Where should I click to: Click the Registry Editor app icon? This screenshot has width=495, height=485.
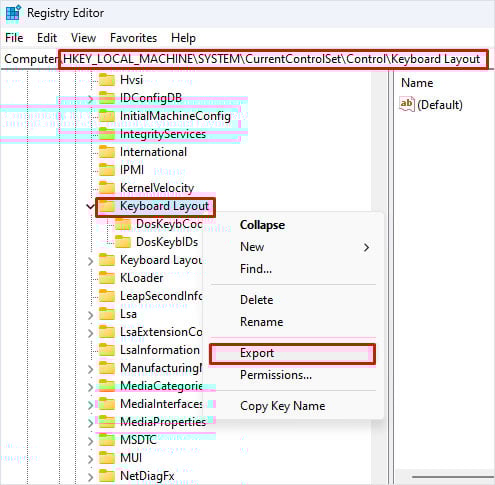[x=13, y=13]
